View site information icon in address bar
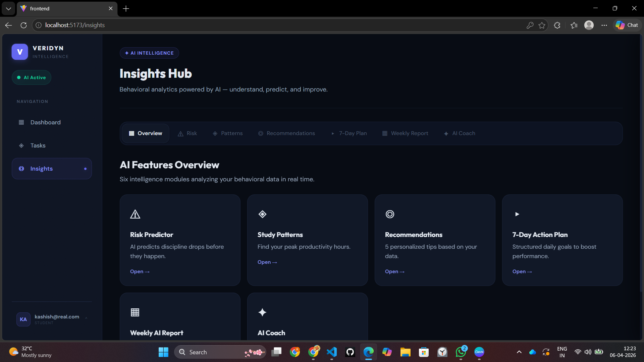 click(39, 25)
